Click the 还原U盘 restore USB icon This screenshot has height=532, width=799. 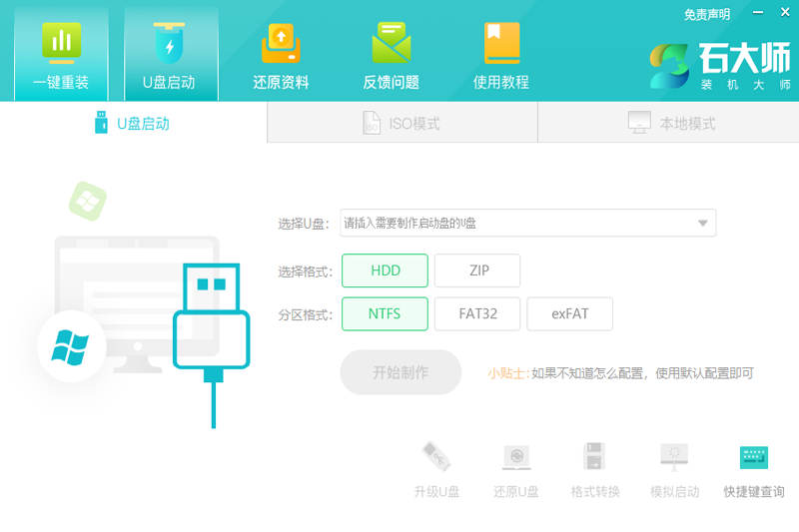coord(516,458)
